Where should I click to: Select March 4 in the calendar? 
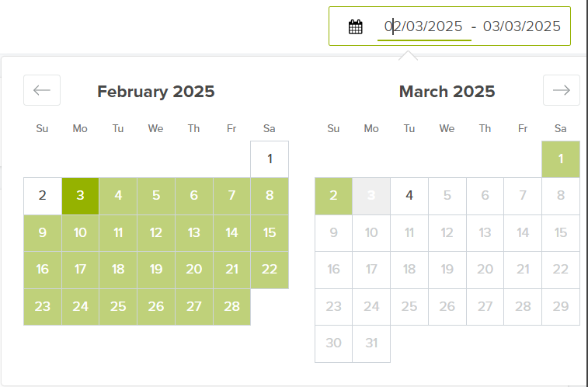point(409,196)
